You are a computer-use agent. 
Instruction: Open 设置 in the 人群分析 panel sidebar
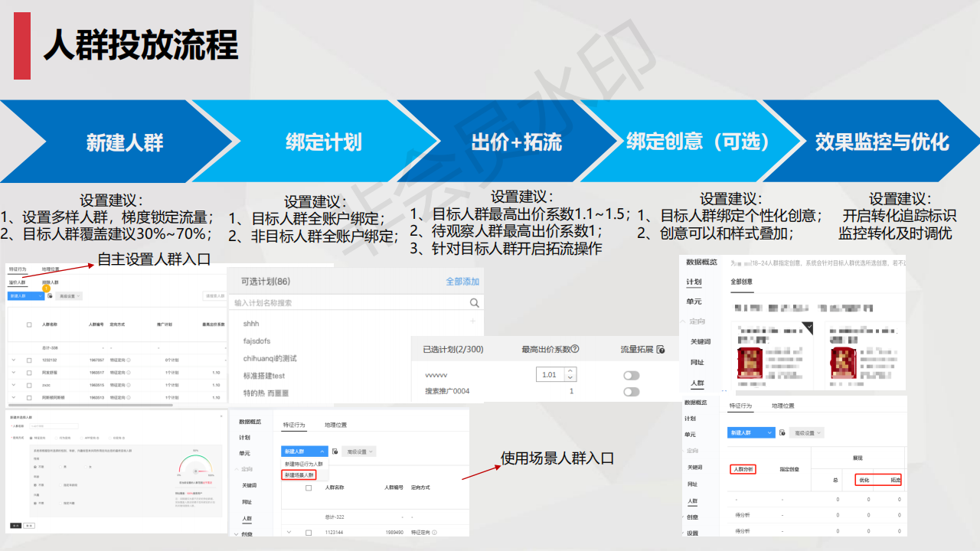(692, 533)
